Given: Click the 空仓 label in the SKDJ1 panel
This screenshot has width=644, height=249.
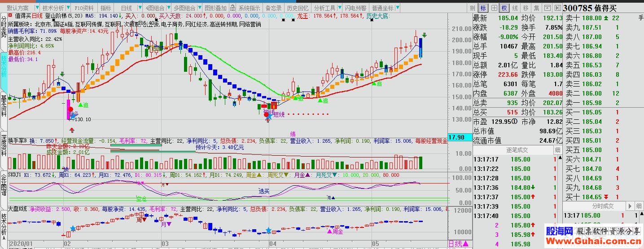Looking at the screenshot, I should pos(142,198).
